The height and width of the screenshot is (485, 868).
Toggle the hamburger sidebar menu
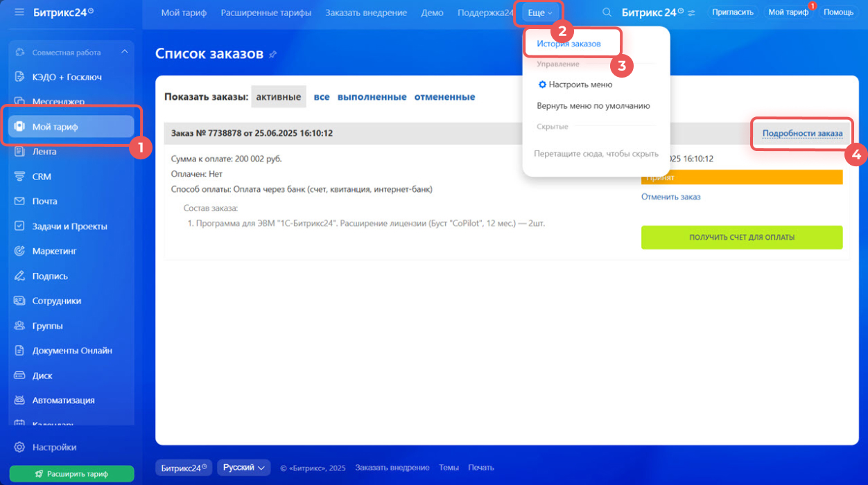[x=19, y=12]
